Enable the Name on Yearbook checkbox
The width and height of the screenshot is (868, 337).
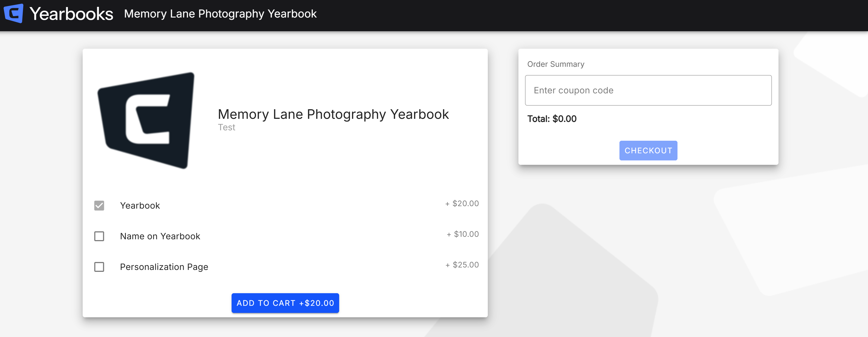(x=99, y=236)
